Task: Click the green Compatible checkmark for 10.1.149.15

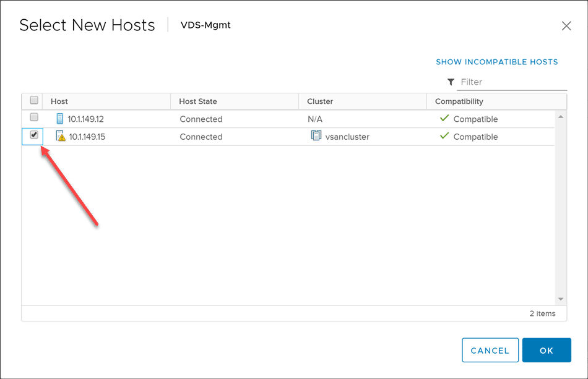Action: (x=444, y=136)
